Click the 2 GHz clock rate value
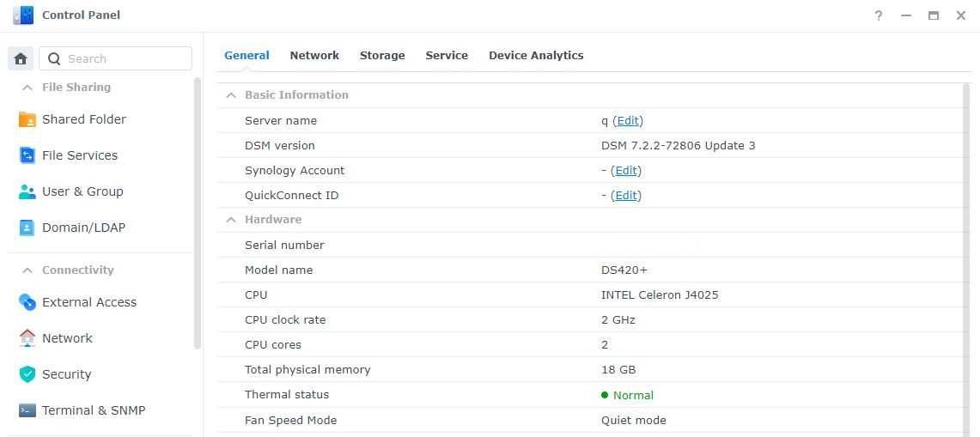 pyautogui.click(x=618, y=320)
